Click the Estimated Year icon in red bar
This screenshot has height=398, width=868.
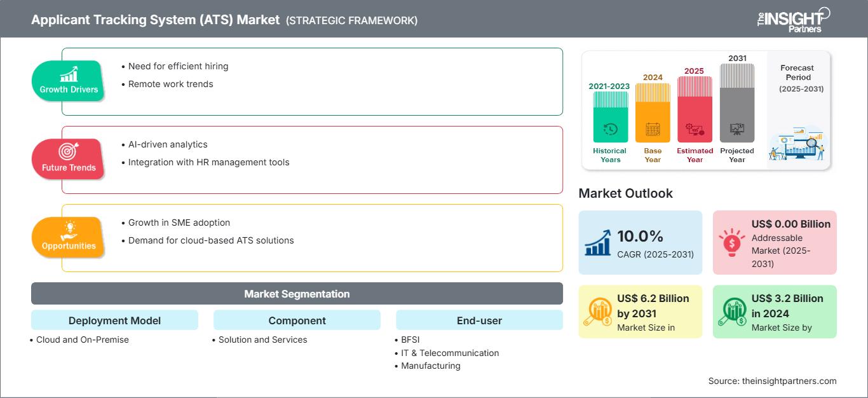point(695,130)
